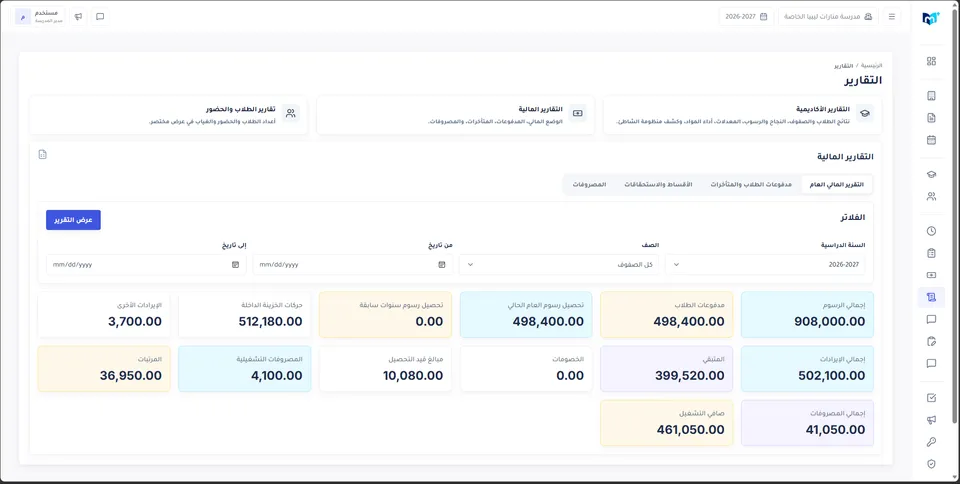Click the تحصيل رسوم سنوات سابقة card
960x484 pixels.
[x=385, y=315]
